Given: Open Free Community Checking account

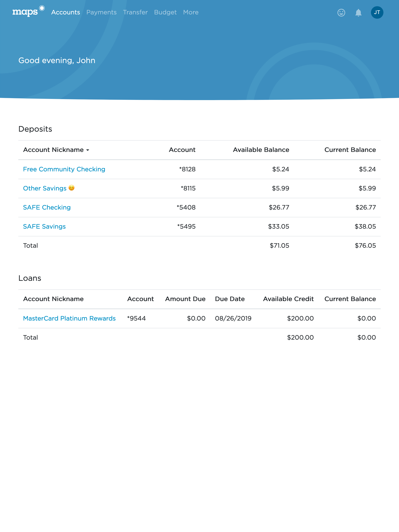Looking at the screenshot, I should pyautogui.click(x=64, y=169).
